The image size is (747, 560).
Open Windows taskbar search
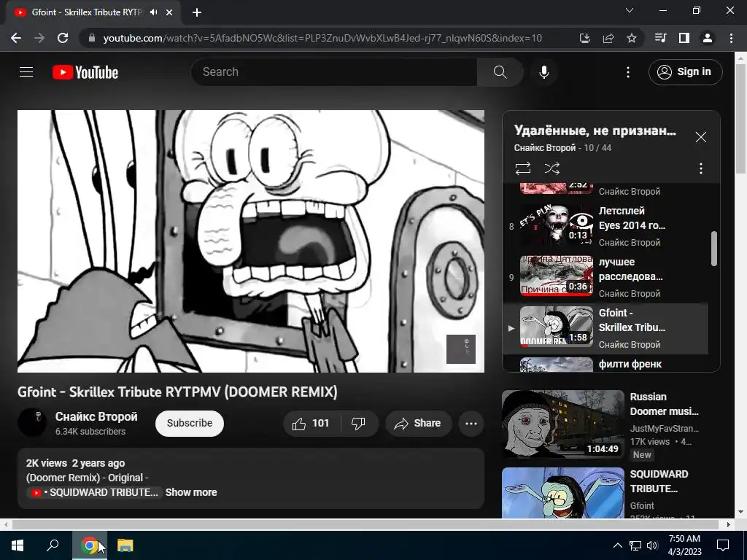click(53, 545)
